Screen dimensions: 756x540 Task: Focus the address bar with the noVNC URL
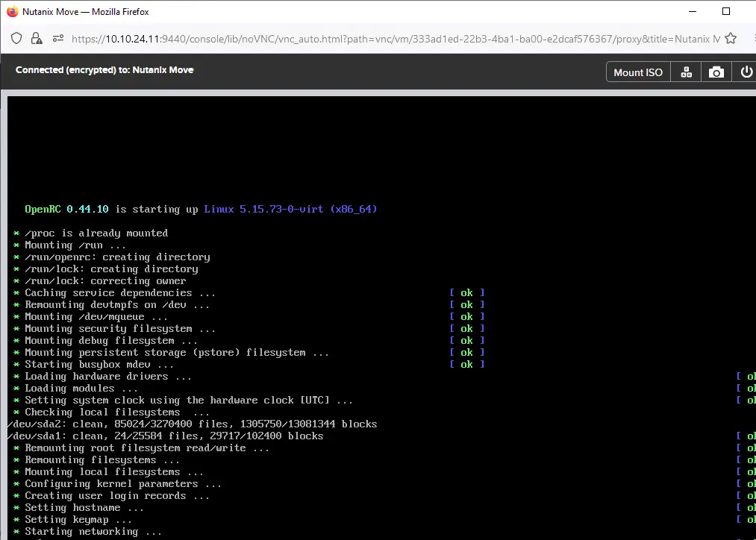click(x=396, y=39)
